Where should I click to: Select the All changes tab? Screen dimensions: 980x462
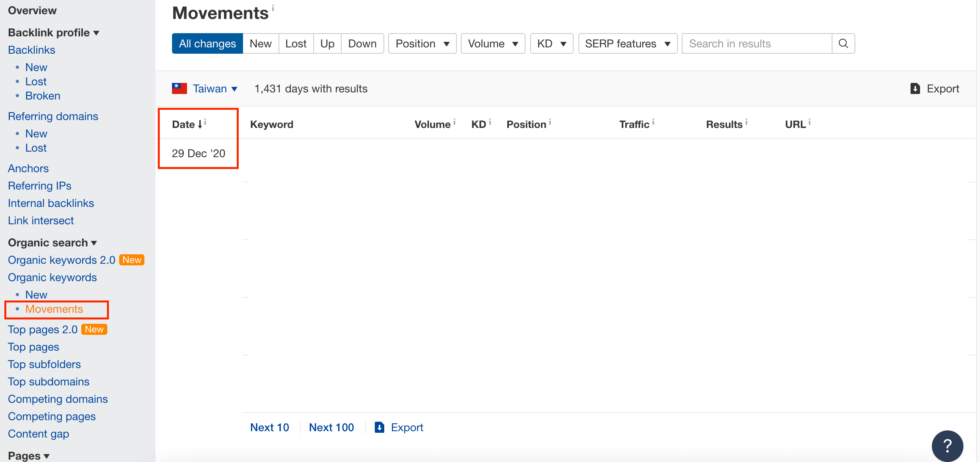[208, 43]
